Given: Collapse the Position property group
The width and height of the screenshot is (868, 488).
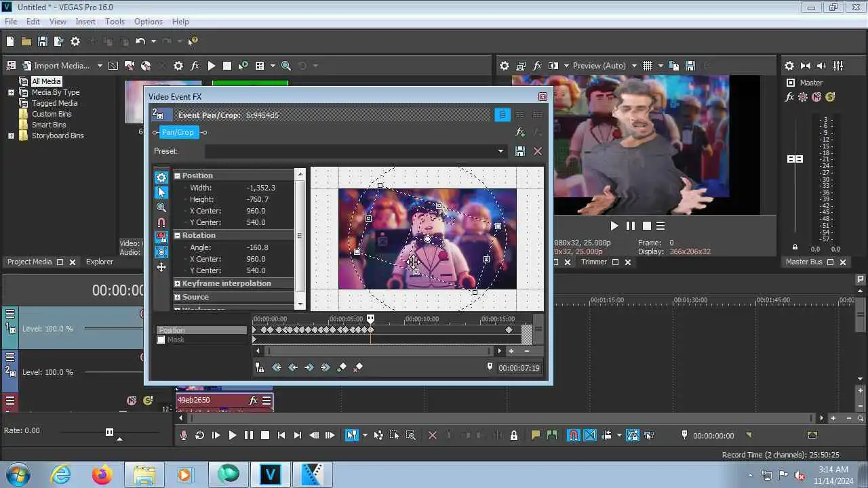Looking at the screenshot, I should coord(178,176).
